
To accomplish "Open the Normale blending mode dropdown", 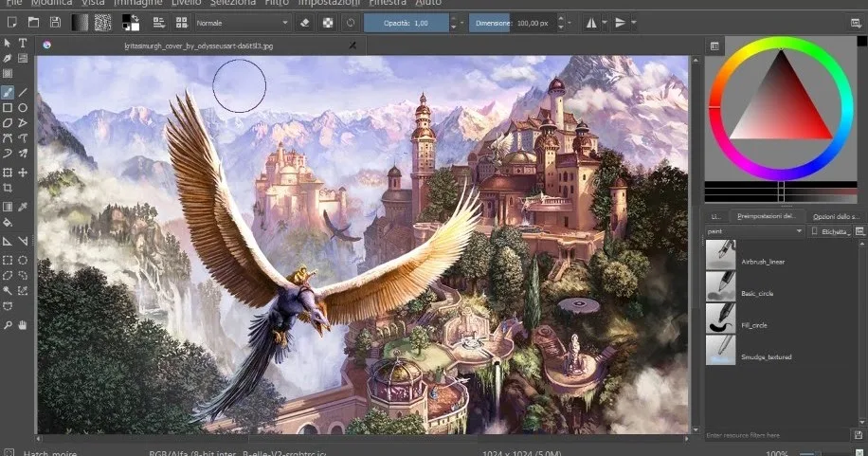I will [x=243, y=23].
